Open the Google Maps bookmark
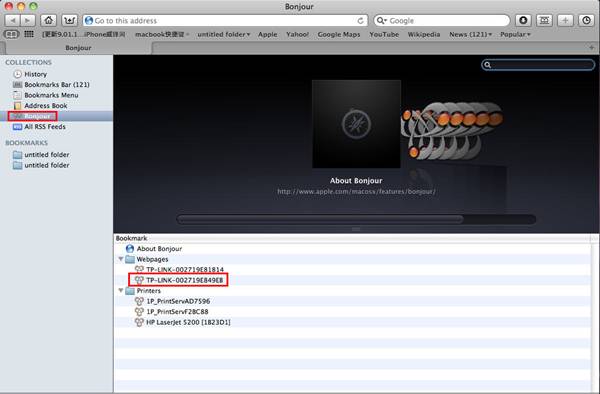 click(339, 34)
